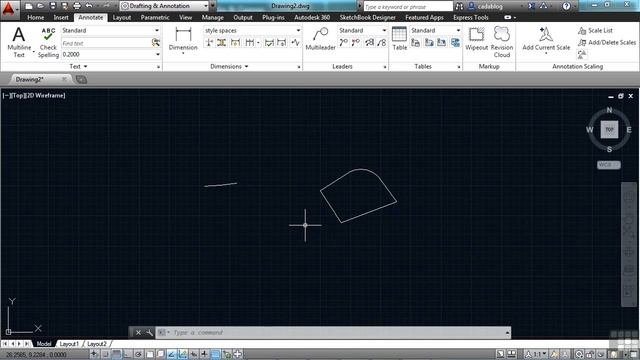Switch to the View ribbon tab

[x=185, y=18]
